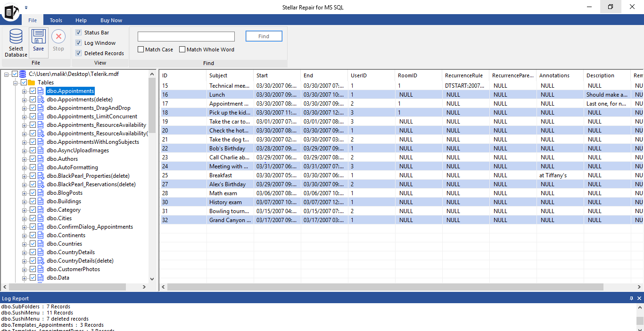Screen dimensions: 644x331
Task: Open the Tools ribbon tab
Action: pos(56,20)
